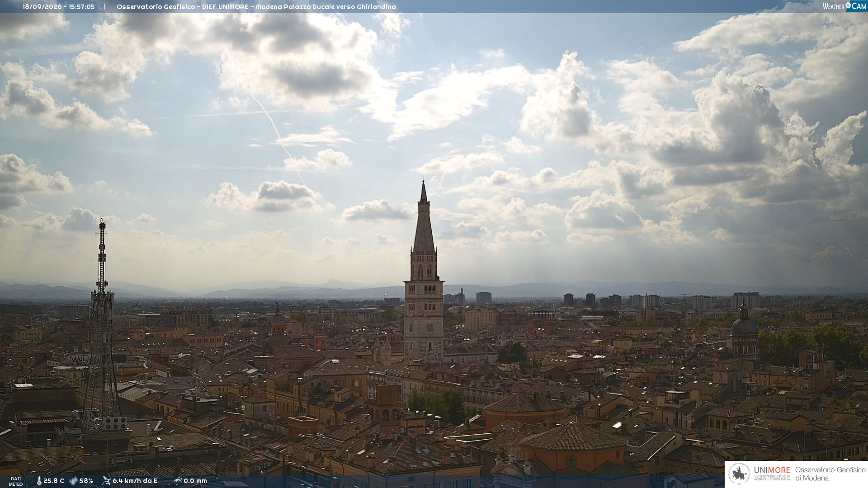Click the UNIMORE wordmark in bottom logo
868x488 pixels.
pos(772,470)
